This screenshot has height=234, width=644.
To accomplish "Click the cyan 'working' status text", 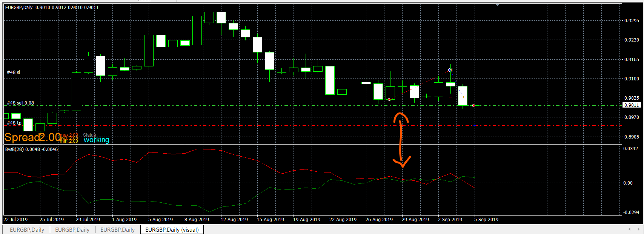I will click(96, 140).
